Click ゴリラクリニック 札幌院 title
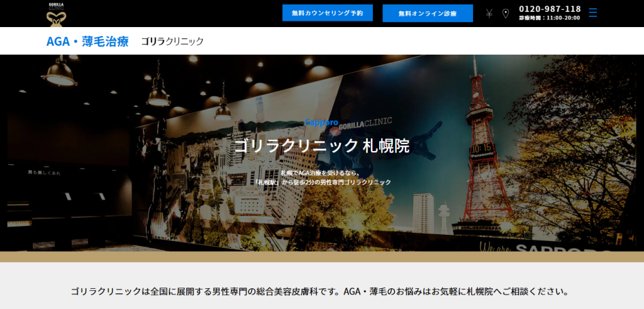The width and height of the screenshot is (644, 309). (321, 146)
